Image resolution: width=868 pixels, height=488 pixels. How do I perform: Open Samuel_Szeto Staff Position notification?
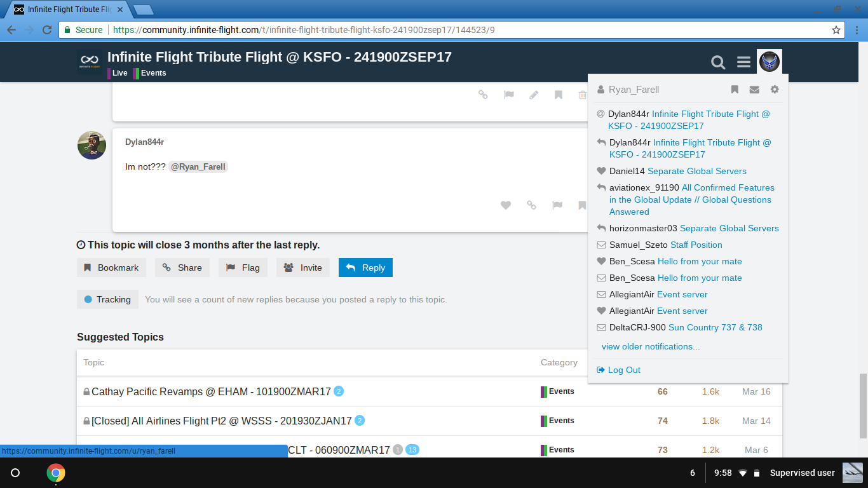[x=688, y=245]
